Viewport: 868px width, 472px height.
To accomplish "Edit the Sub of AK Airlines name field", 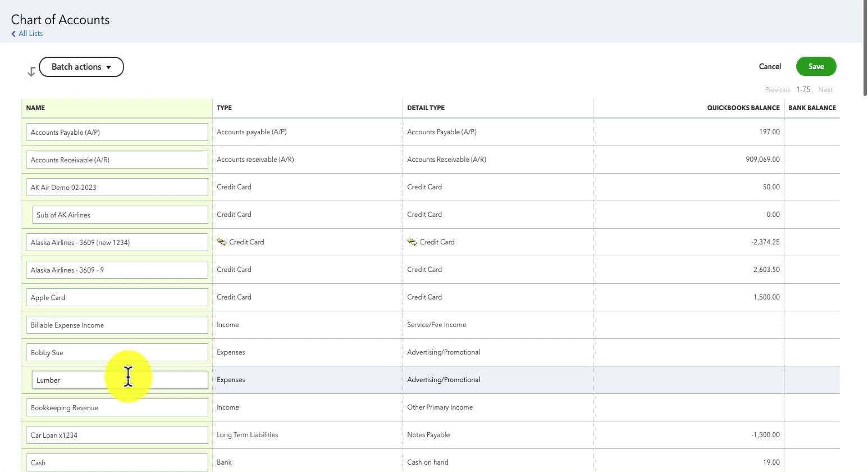I will pos(120,215).
